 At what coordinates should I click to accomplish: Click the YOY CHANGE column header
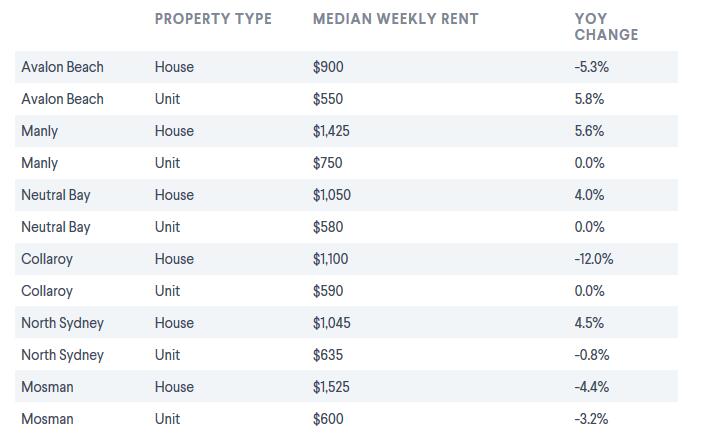coord(606,27)
